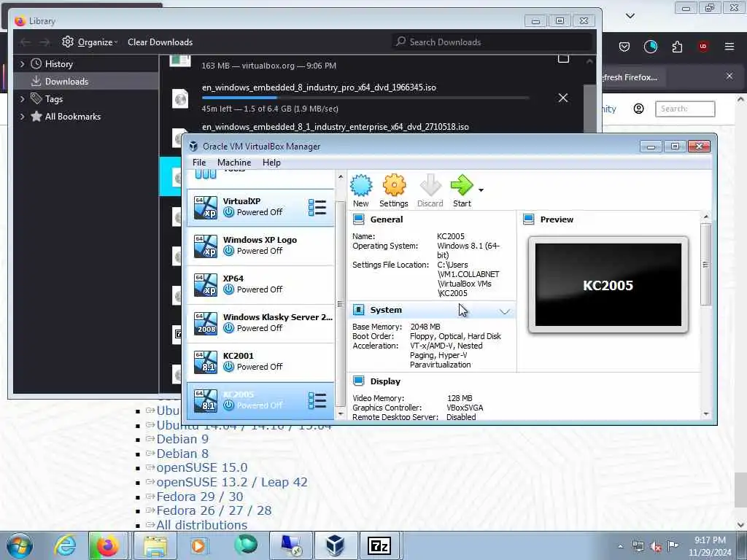
Task: Select the VirtualXP machine
Action: click(260, 207)
